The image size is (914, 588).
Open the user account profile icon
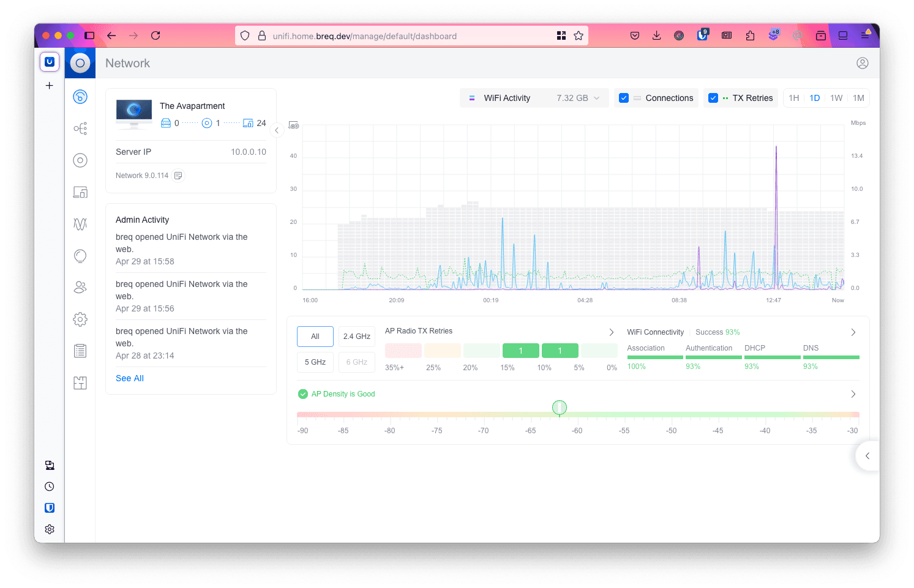pos(862,63)
